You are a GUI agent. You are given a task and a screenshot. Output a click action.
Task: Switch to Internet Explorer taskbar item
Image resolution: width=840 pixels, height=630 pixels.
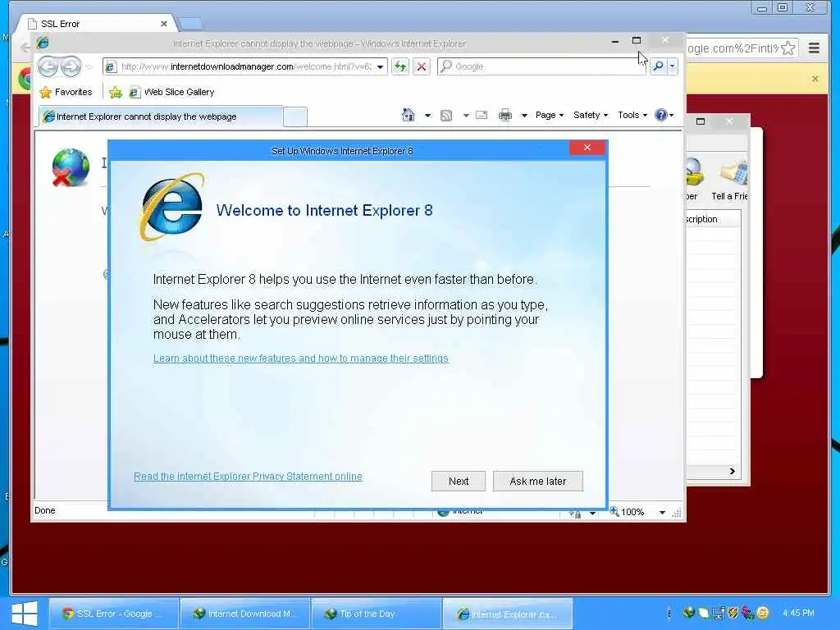click(508, 614)
